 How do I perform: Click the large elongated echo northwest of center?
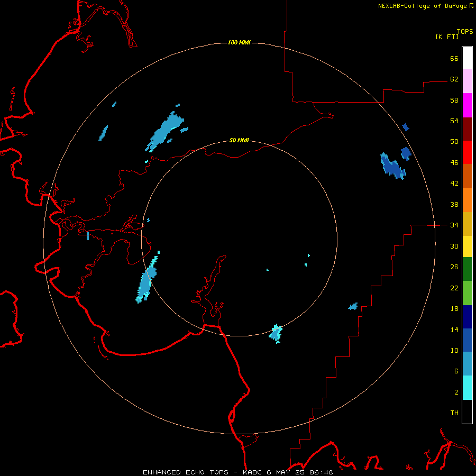pyautogui.click(x=165, y=131)
